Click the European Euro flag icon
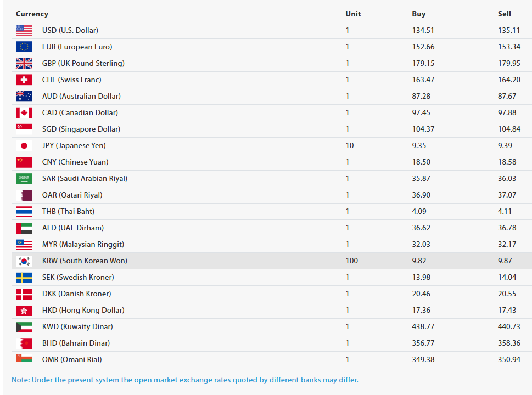 [x=24, y=47]
